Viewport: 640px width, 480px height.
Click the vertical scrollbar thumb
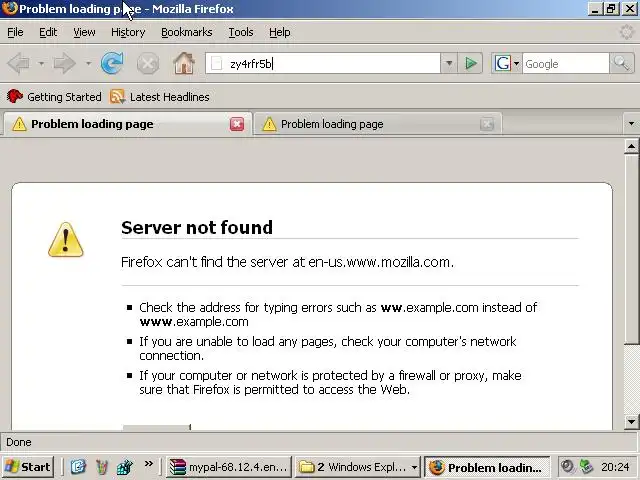point(631,249)
